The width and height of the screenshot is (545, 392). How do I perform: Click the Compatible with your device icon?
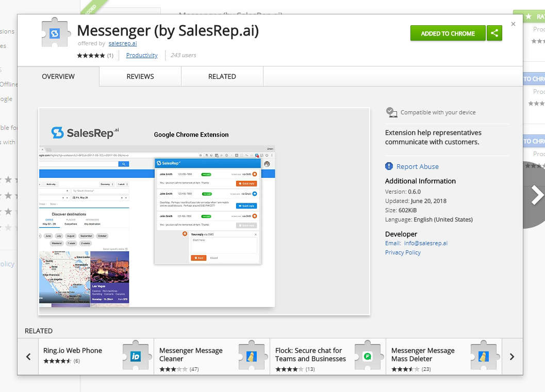(x=391, y=112)
